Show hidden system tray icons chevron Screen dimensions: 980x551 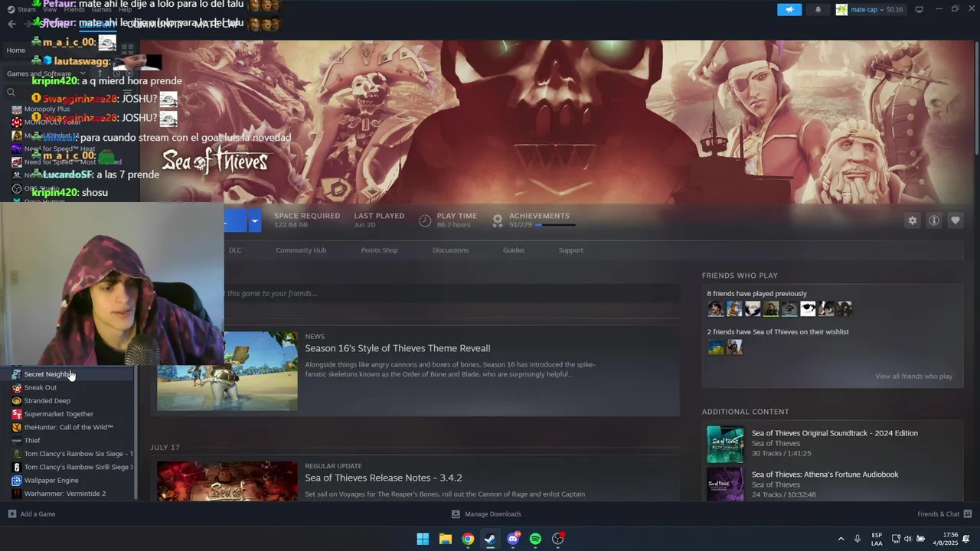(841, 539)
